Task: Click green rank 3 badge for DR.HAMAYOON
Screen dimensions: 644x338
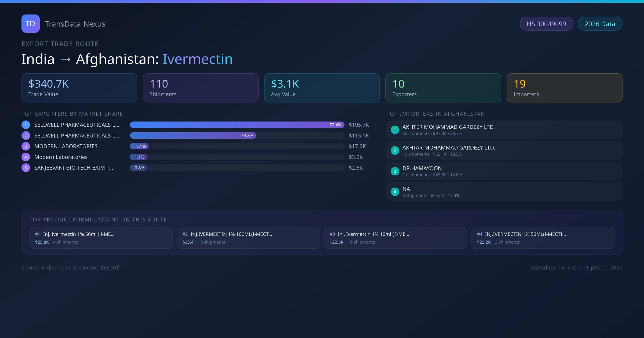Action: [x=395, y=171]
